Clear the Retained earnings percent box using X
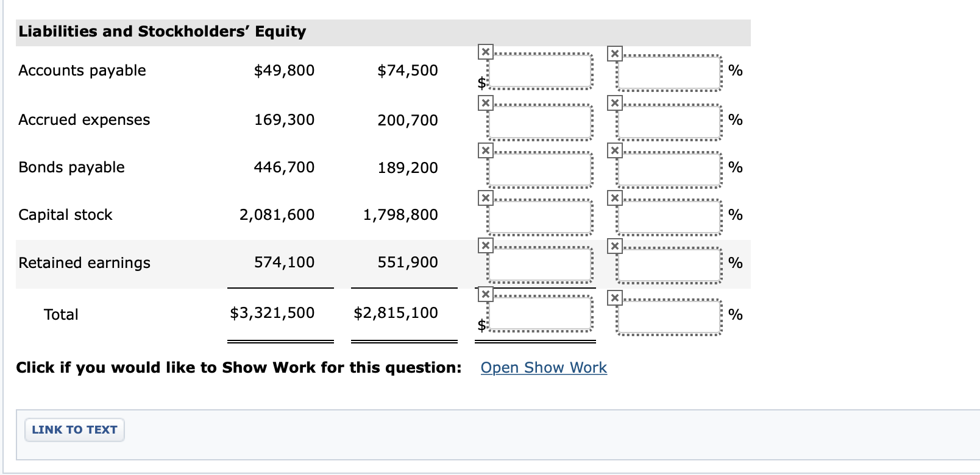The image size is (980, 475). tap(614, 245)
